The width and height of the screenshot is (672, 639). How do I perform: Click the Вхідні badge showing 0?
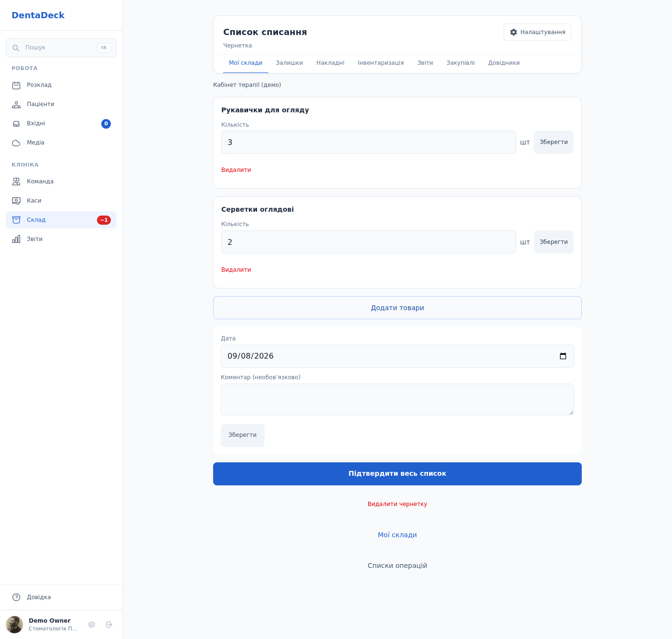[106, 124]
